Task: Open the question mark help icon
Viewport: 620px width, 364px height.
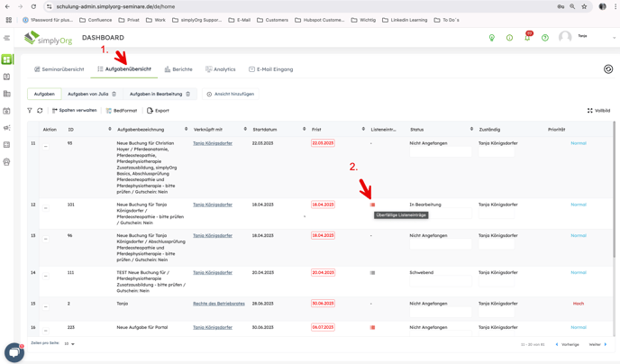Action: pyautogui.click(x=545, y=38)
